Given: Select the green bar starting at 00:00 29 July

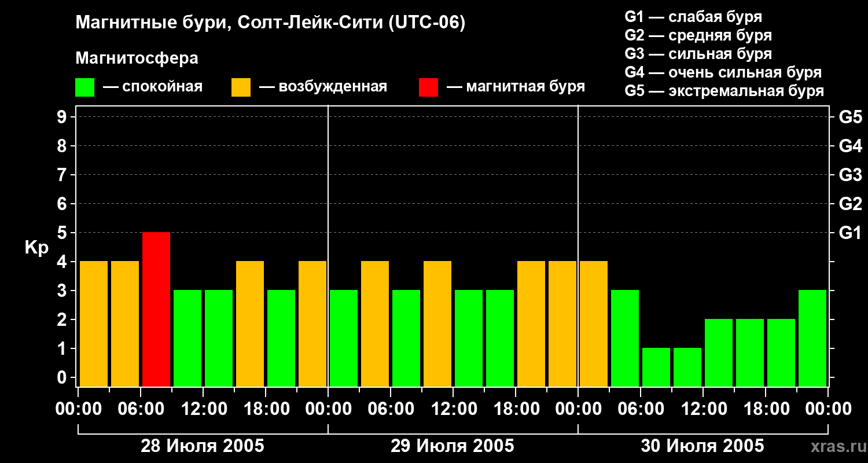Looking at the screenshot, I should (x=344, y=338).
